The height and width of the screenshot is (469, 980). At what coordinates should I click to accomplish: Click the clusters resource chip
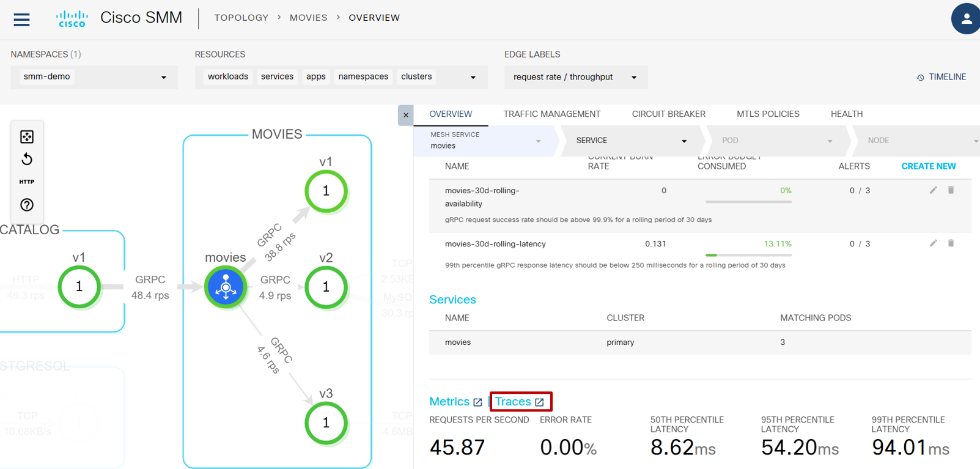point(416,77)
